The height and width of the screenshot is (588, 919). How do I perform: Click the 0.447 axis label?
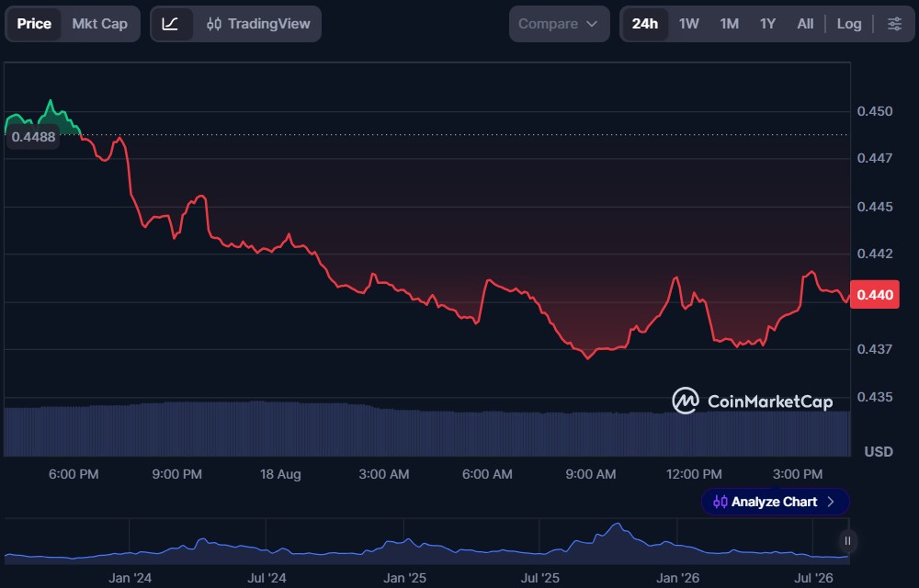pos(875,158)
